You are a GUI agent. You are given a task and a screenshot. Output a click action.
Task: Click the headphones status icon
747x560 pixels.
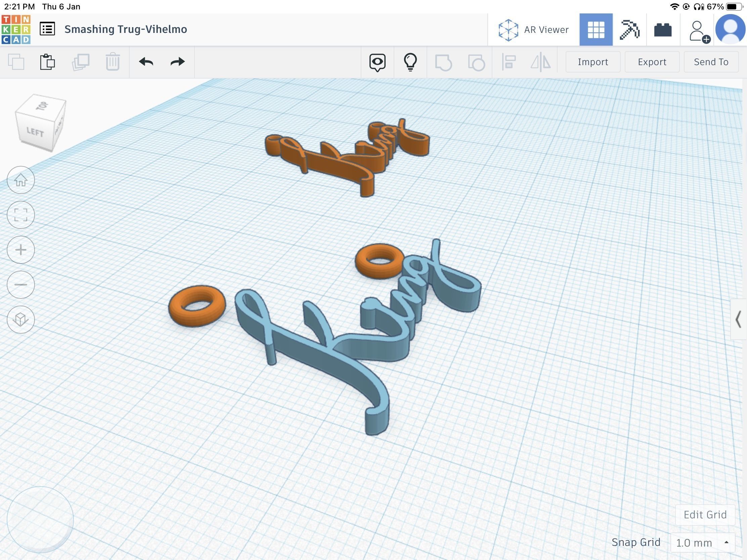tap(699, 7)
